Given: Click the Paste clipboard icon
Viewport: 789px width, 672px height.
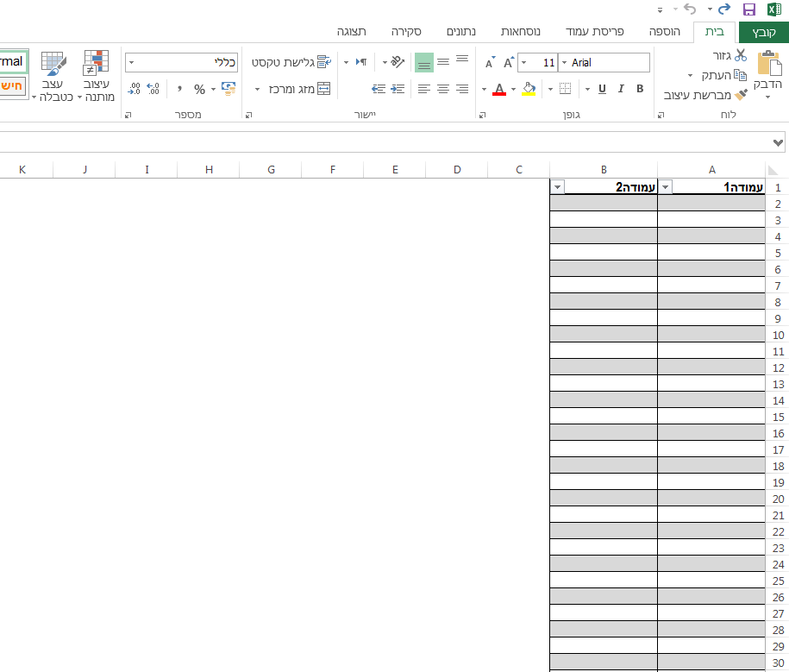Looking at the screenshot, I should [769, 63].
